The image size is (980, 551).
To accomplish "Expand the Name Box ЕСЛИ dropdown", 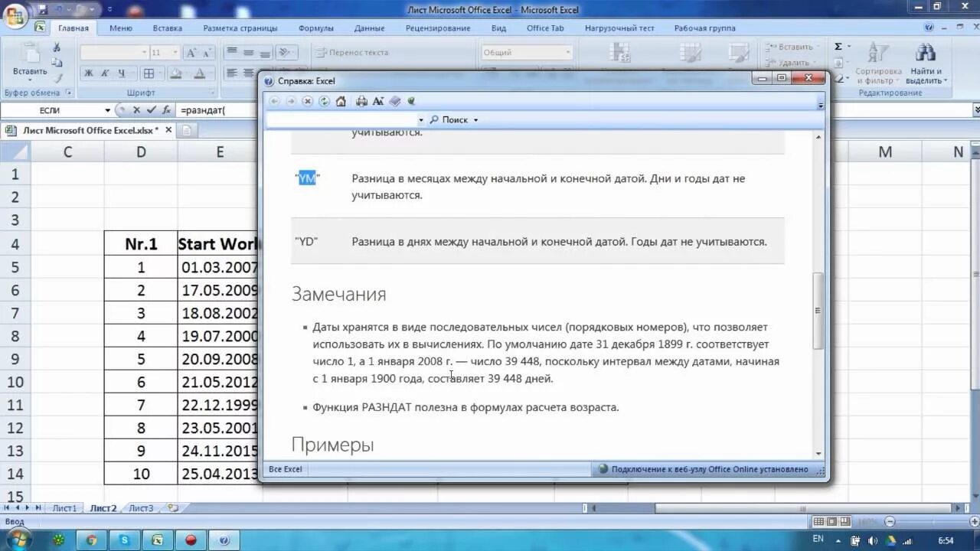I will tap(107, 110).
